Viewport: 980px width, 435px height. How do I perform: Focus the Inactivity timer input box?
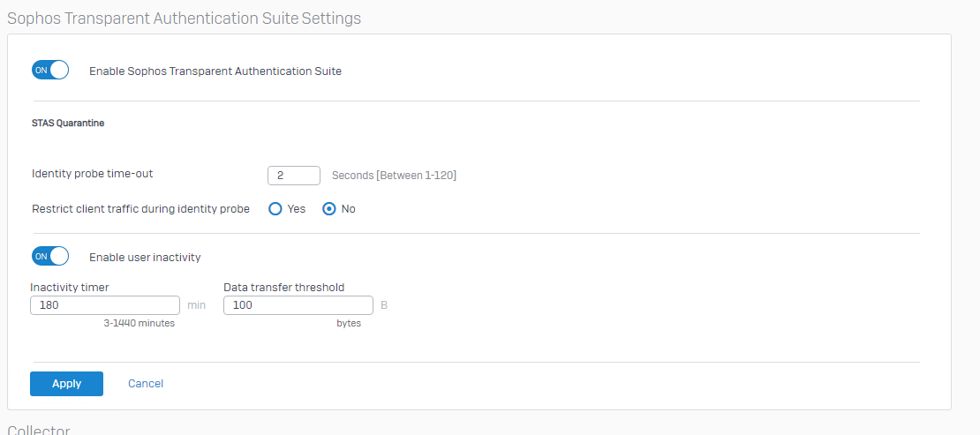coord(104,305)
